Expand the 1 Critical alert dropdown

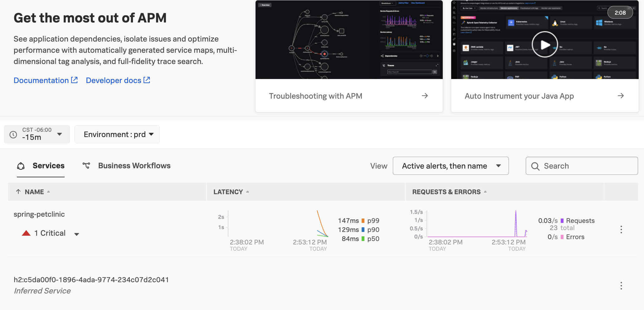tap(77, 234)
